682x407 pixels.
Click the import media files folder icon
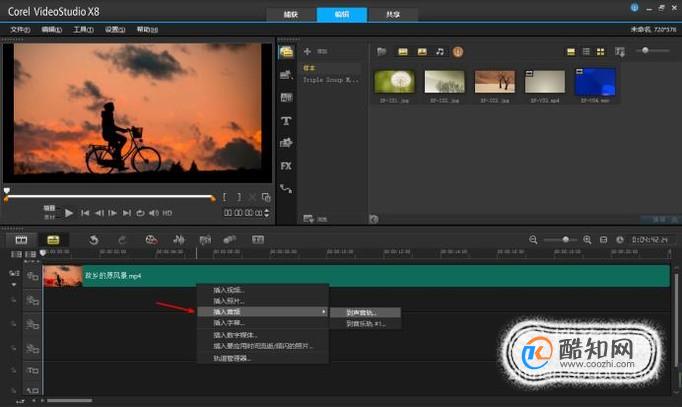pyautogui.click(x=381, y=52)
